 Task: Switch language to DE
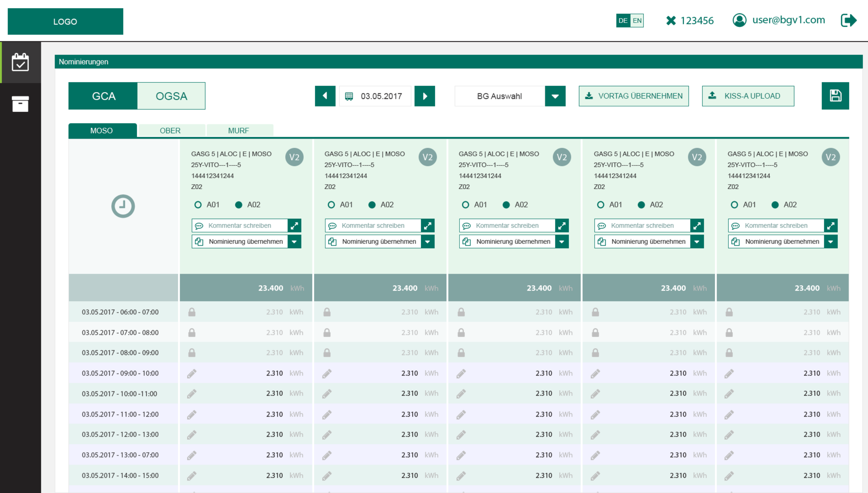(623, 21)
